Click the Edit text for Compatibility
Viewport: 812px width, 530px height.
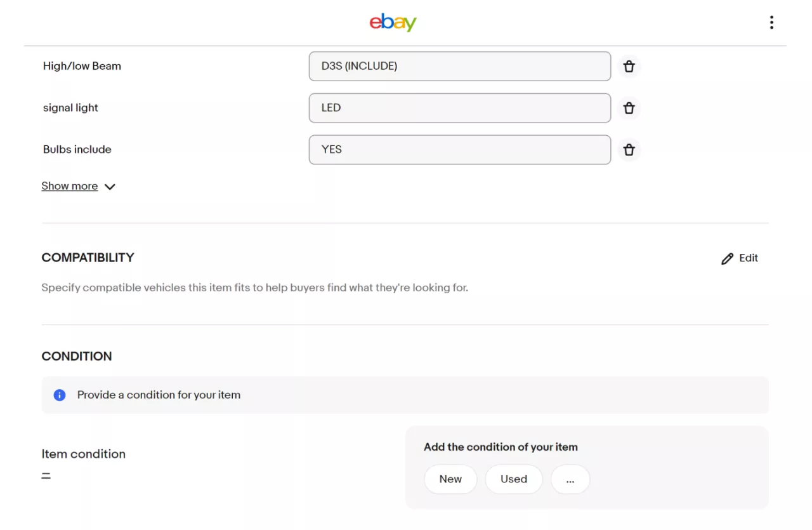749,258
